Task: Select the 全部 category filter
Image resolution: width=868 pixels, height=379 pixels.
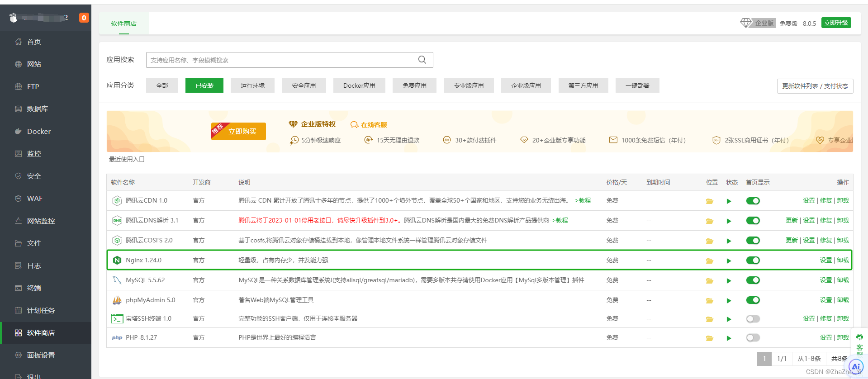Action: click(162, 85)
